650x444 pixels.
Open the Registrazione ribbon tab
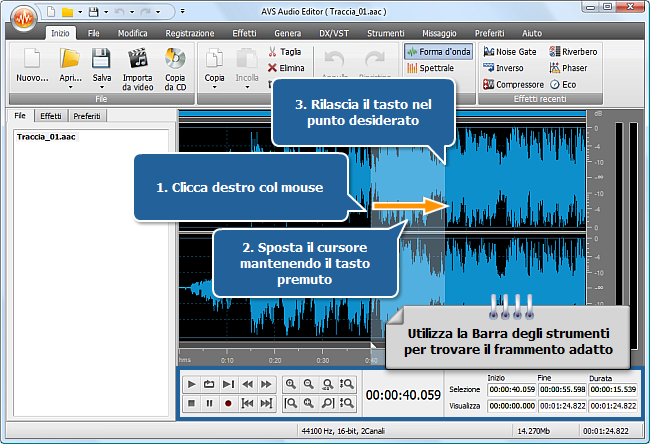pyautogui.click(x=190, y=33)
